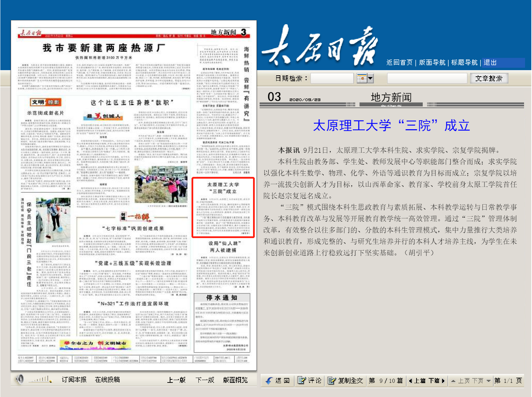Click the 下页 page down triangle
The image size is (532, 397).
pos(488,381)
